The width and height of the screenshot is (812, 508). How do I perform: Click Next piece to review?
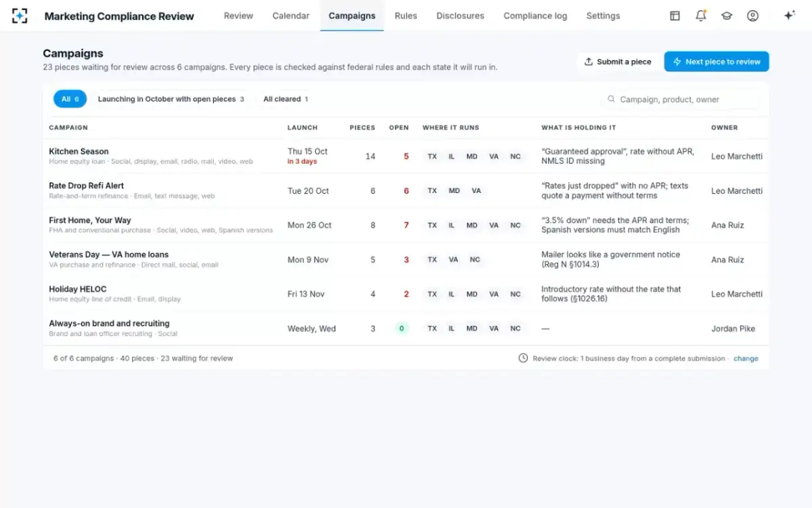(717, 62)
